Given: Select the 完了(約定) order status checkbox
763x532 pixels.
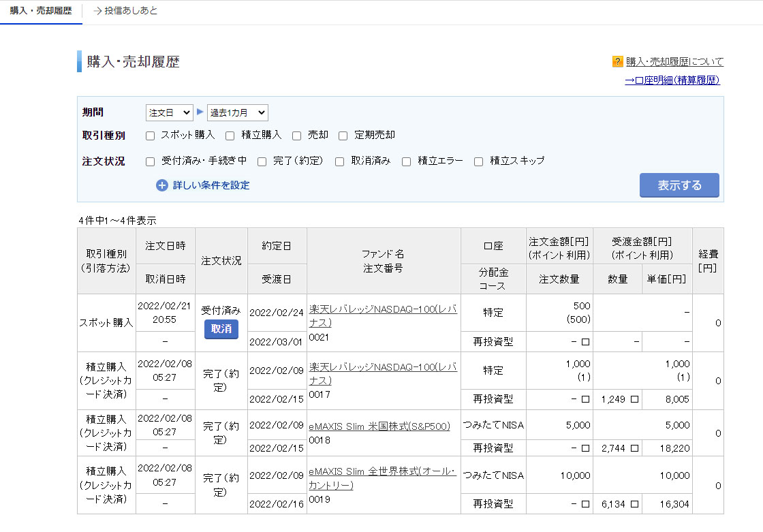Looking at the screenshot, I should pos(262,162).
